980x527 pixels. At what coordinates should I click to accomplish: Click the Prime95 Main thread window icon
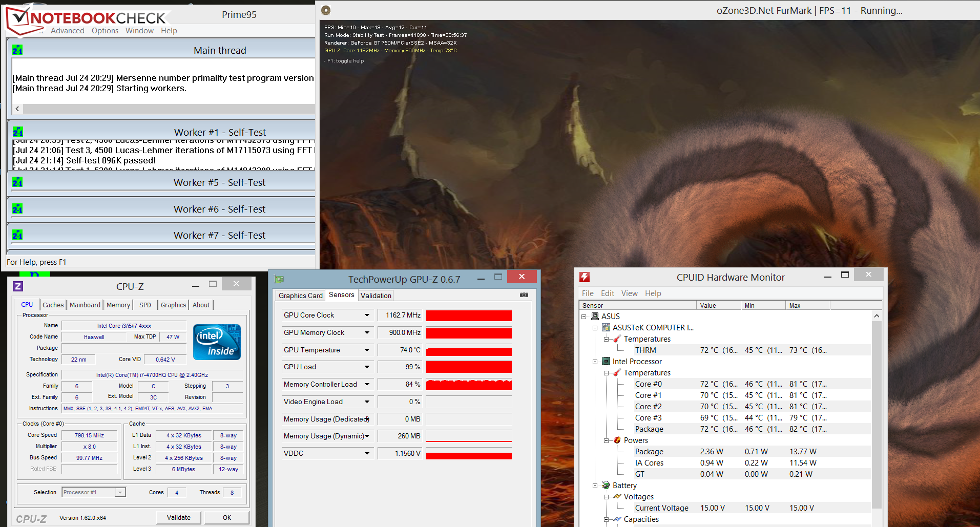17,50
